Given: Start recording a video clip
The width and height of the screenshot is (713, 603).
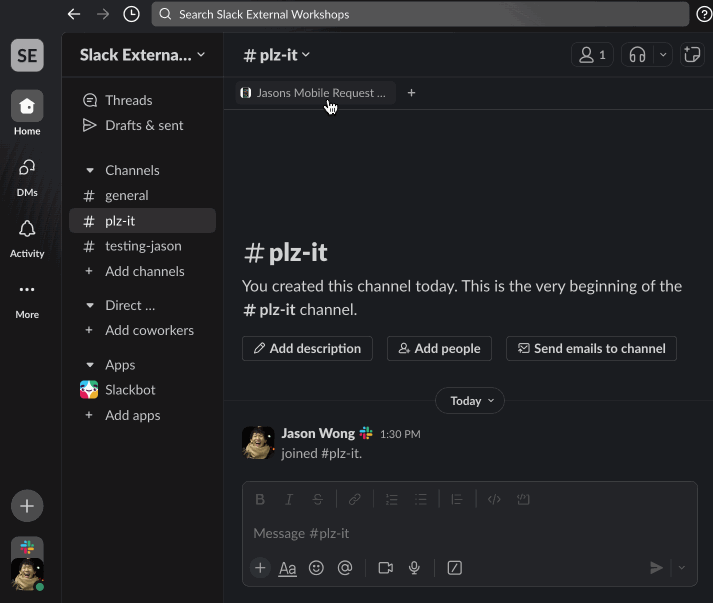Looking at the screenshot, I should (385, 568).
